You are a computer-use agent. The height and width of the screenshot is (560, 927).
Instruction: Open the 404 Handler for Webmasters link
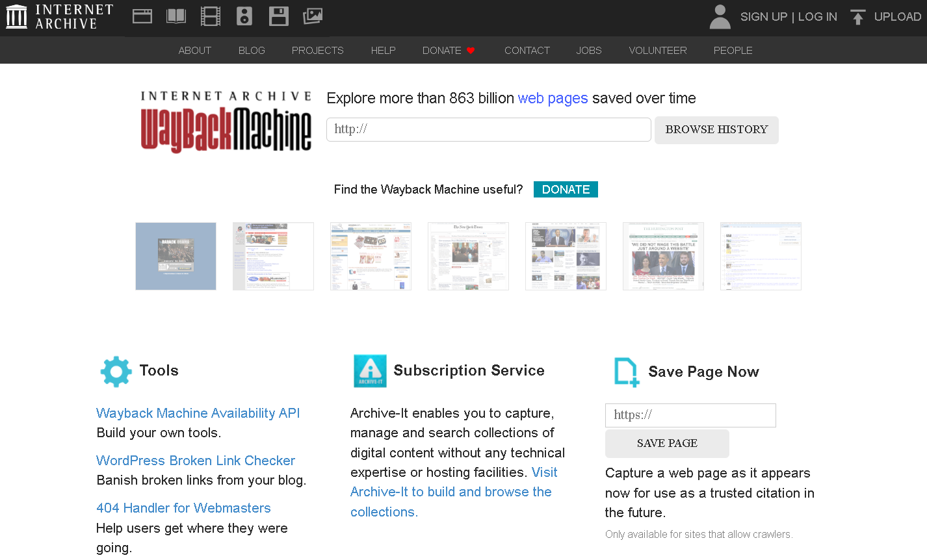(x=183, y=508)
